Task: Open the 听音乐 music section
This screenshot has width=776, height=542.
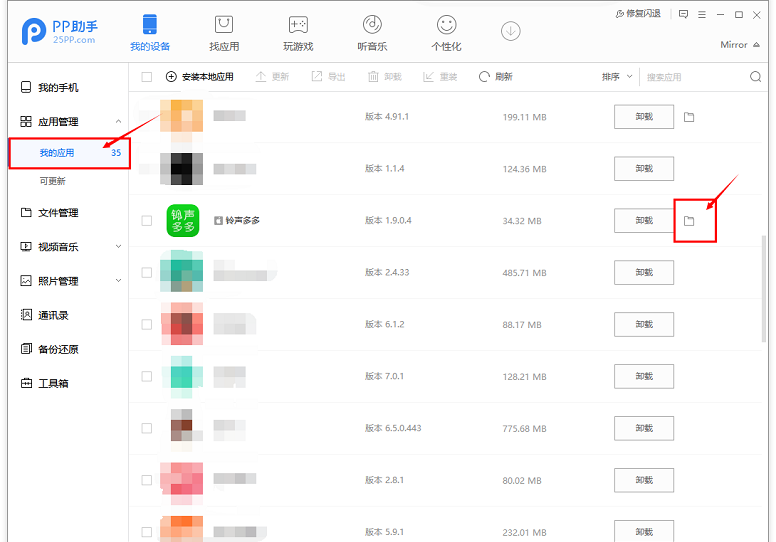Action: (x=372, y=25)
